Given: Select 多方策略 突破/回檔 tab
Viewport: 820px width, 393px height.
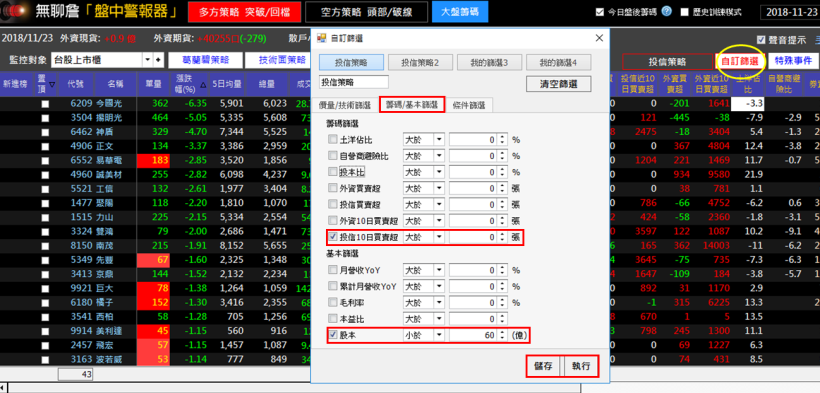Looking at the screenshot, I should [245, 12].
